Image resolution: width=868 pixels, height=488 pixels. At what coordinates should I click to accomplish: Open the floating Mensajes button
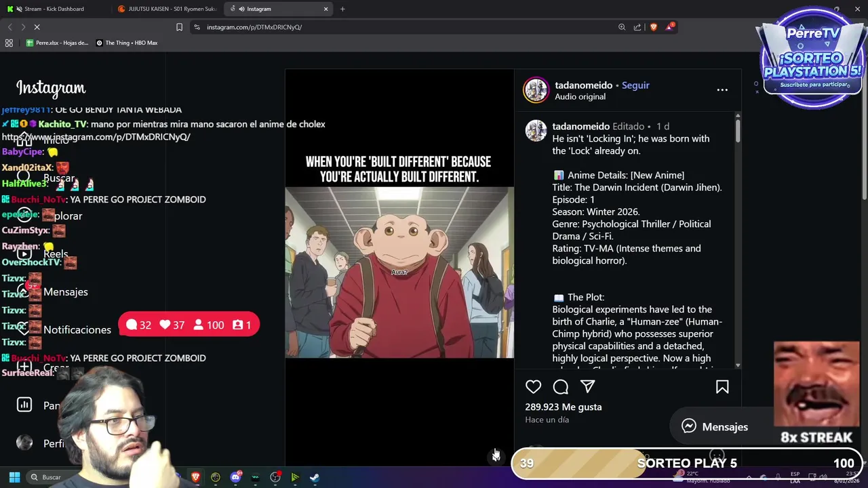tap(715, 426)
